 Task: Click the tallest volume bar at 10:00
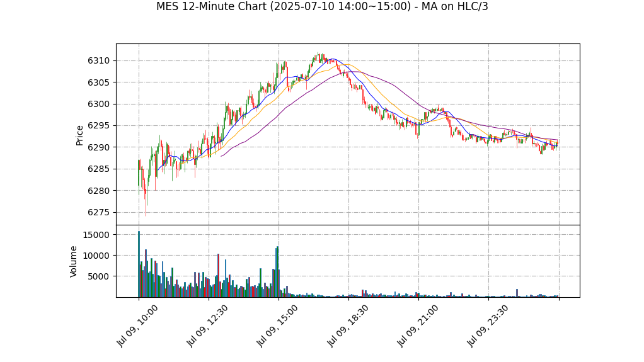pyautogui.click(x=139, y=264)
